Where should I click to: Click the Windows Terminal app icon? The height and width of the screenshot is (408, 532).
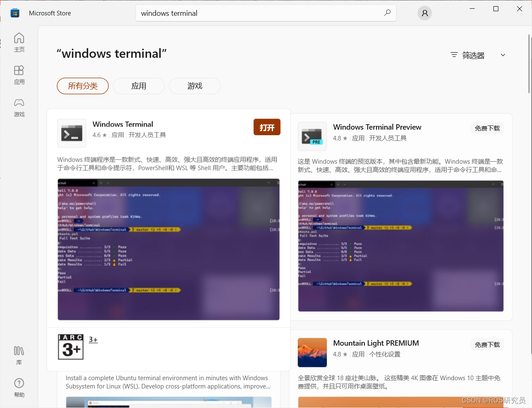pos(72,133)
